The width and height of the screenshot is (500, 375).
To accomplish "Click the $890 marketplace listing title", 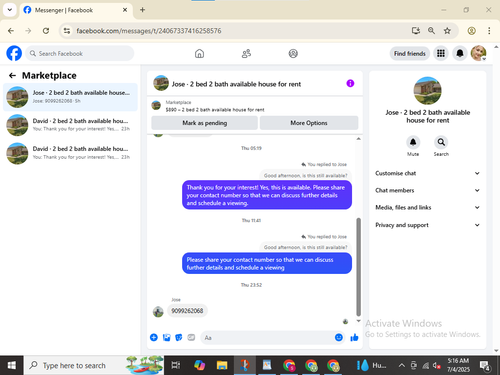I will click(215, 110).
